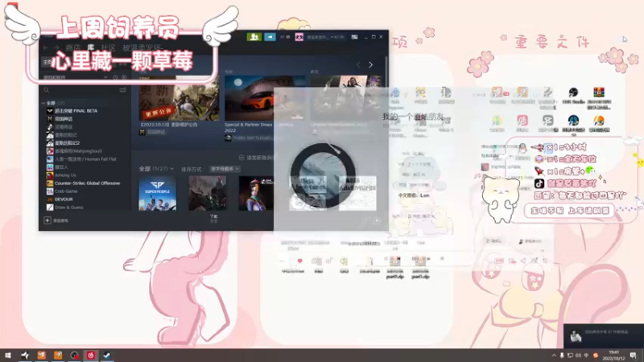Open the colorful archive desktop icon

pyautogui.click(x=599, y=97)
